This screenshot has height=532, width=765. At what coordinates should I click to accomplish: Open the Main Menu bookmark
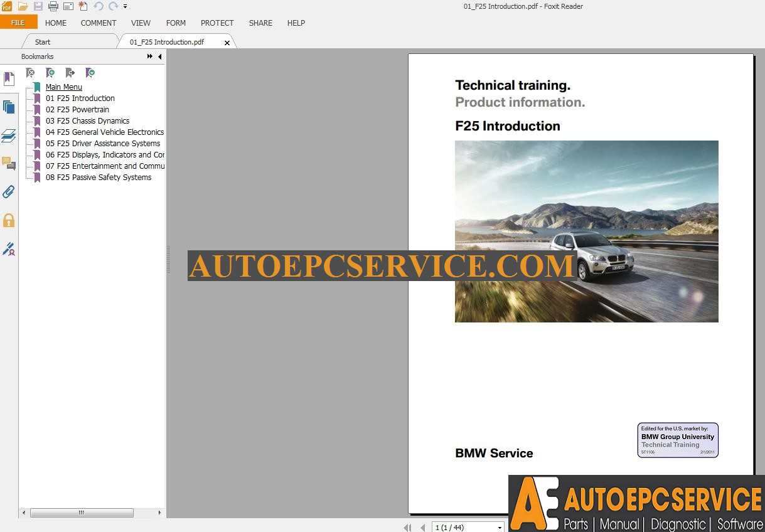63,87
